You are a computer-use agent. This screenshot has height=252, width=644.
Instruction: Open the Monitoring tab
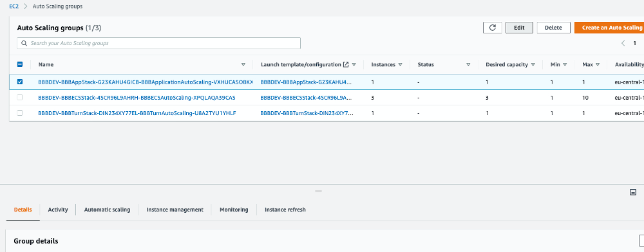point(234,210)
